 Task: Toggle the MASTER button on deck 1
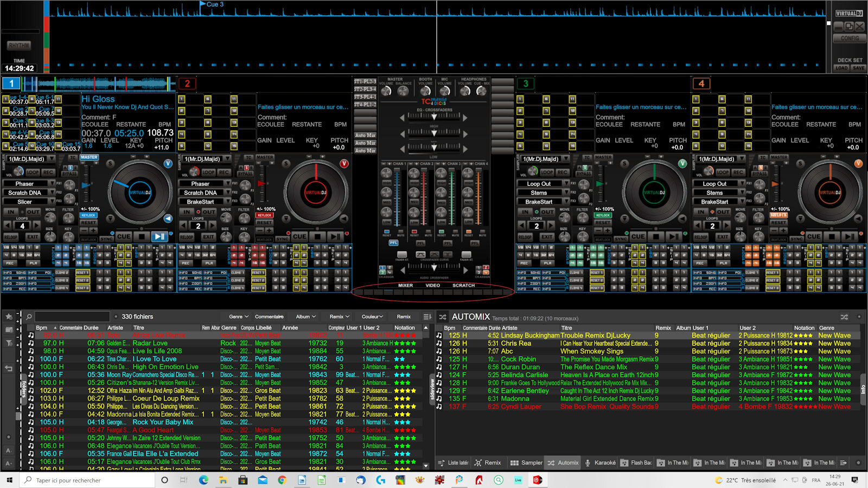coord(89,157)
